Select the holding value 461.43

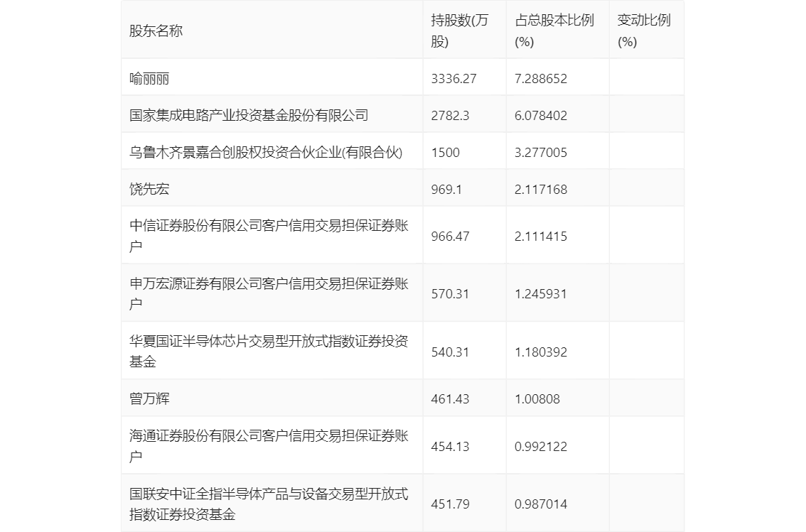coord(451,399)
